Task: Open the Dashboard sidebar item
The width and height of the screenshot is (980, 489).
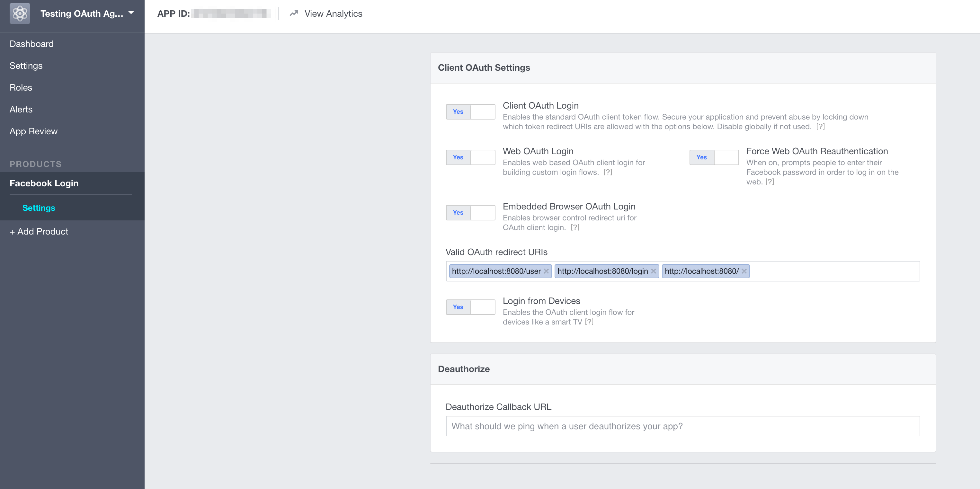Action: click(31, 44)
